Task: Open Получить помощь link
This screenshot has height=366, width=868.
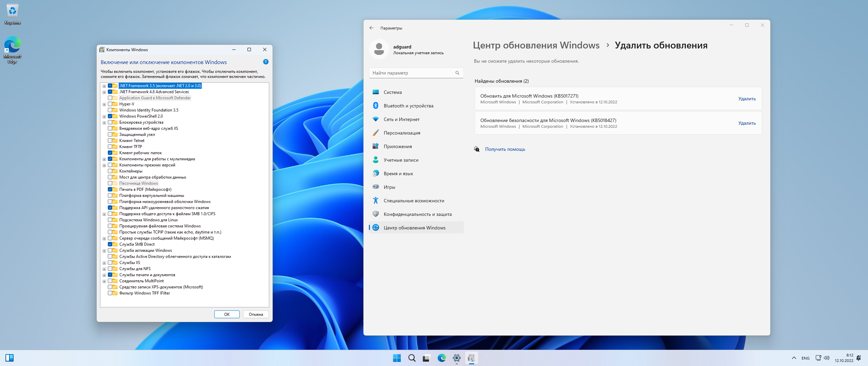Action: 505,149
